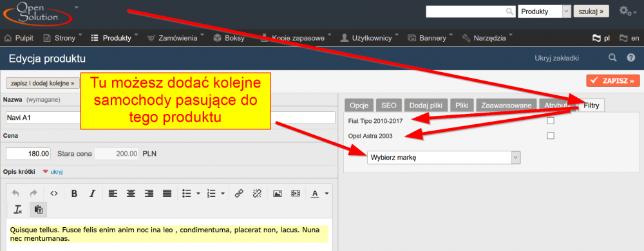
Task: Click the ZAPISZ save button
Action: click(613, 81)
